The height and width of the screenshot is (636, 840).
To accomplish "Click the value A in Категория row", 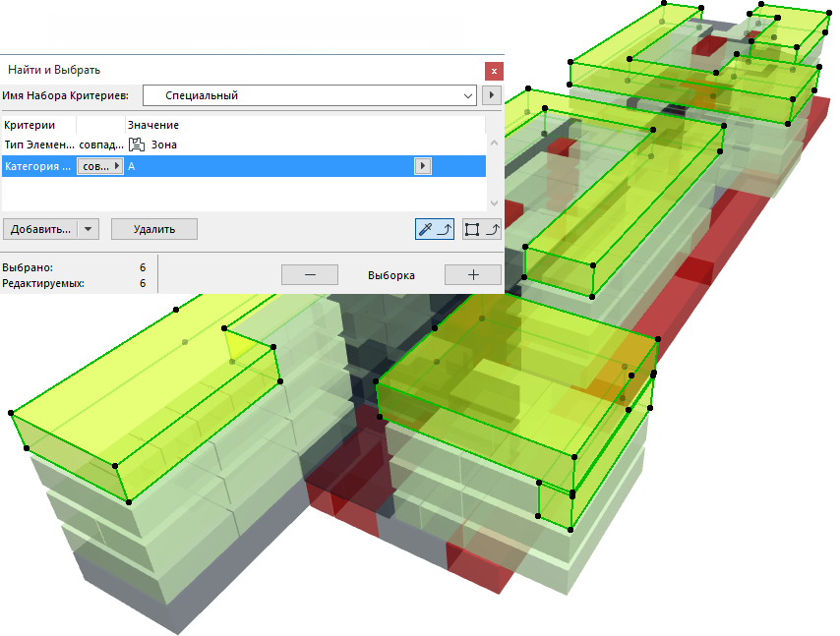I will pyautogui.click(x=132, y=166).
